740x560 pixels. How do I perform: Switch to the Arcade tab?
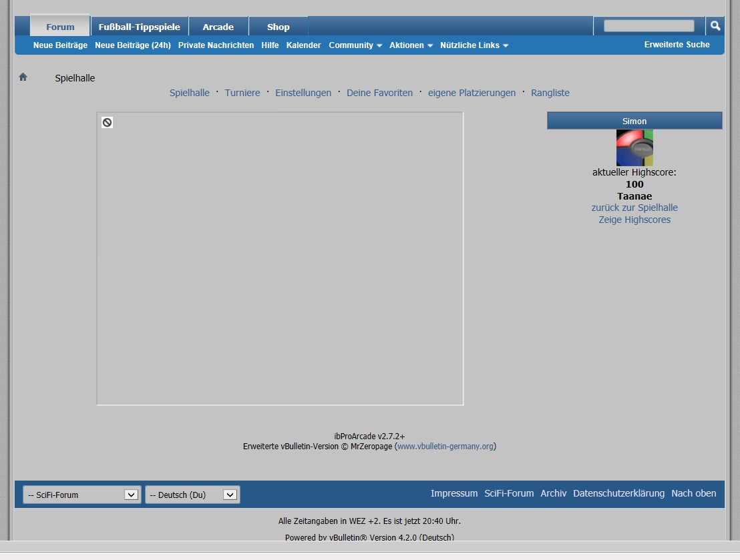click(218, 27)
